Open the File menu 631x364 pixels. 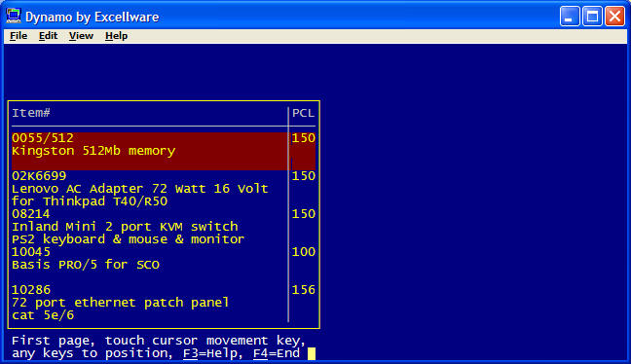click(19, 36)
